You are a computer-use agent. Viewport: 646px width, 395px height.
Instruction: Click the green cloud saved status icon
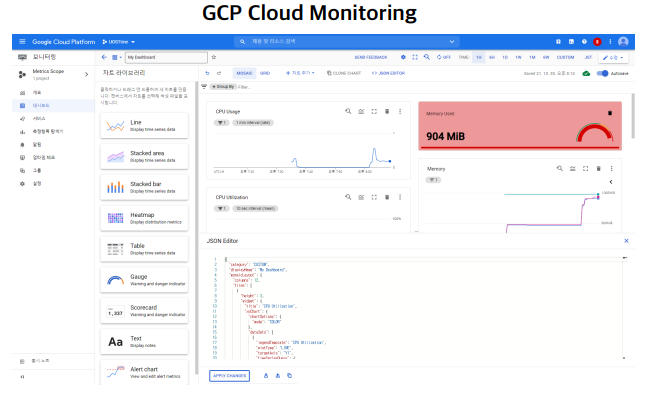586,73
